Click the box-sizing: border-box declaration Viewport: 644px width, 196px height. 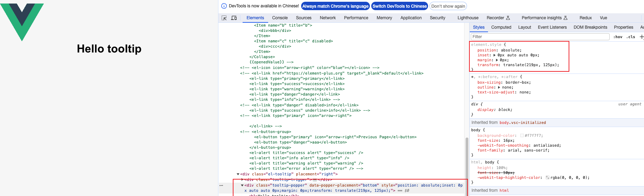pyautogui.click(x=504, y=83)
